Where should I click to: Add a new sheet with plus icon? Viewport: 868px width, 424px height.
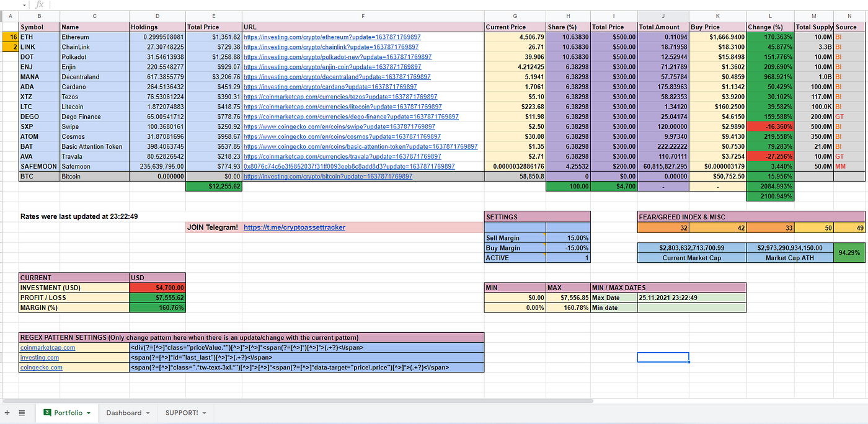tap(7, 413)
